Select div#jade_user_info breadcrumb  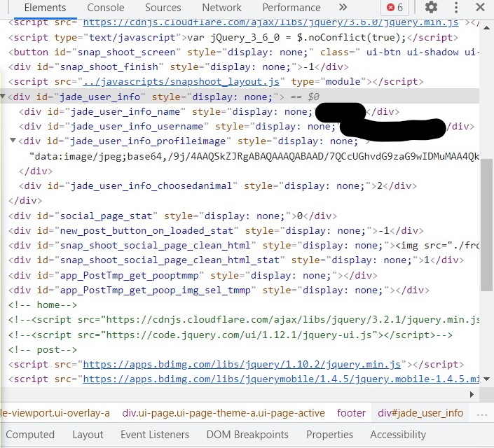420,413
